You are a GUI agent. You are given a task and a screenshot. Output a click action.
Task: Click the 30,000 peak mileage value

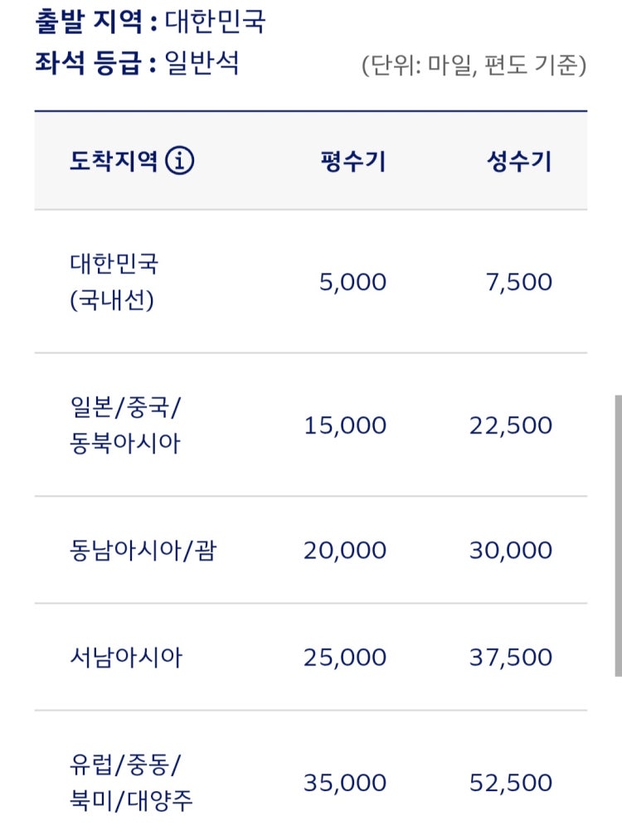(511, 551)
